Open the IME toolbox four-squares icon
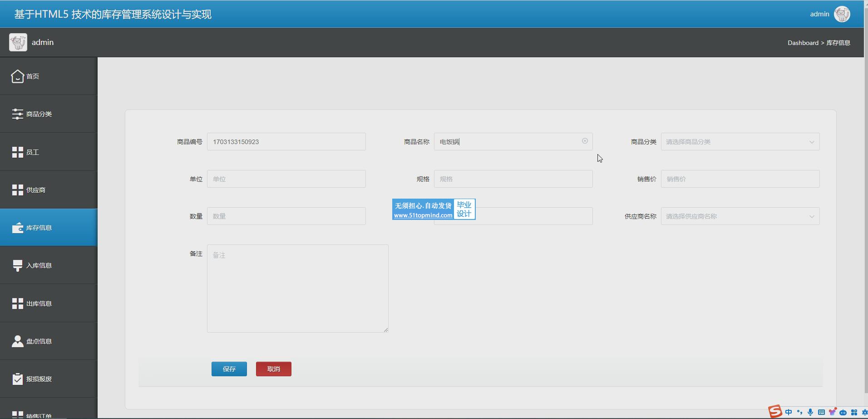868x419 pixels. pos(854,412)
